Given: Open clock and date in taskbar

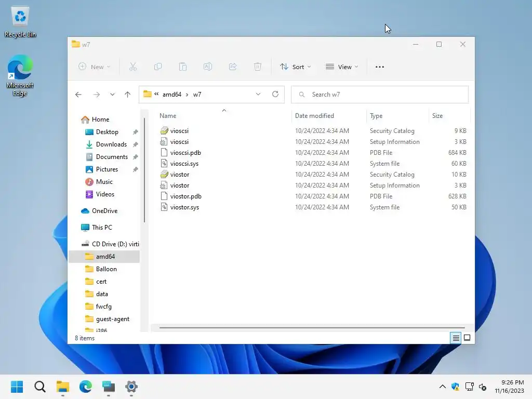Looking at the screenshot, I should (x=509, y=387).
